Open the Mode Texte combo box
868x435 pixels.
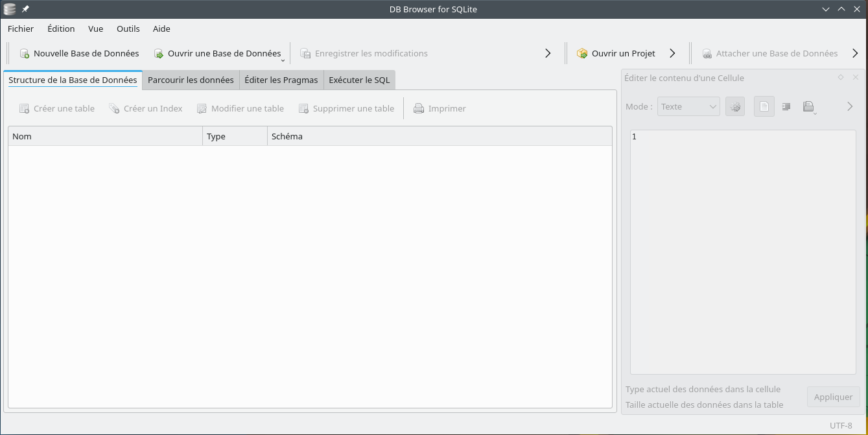tap(688, 106)
